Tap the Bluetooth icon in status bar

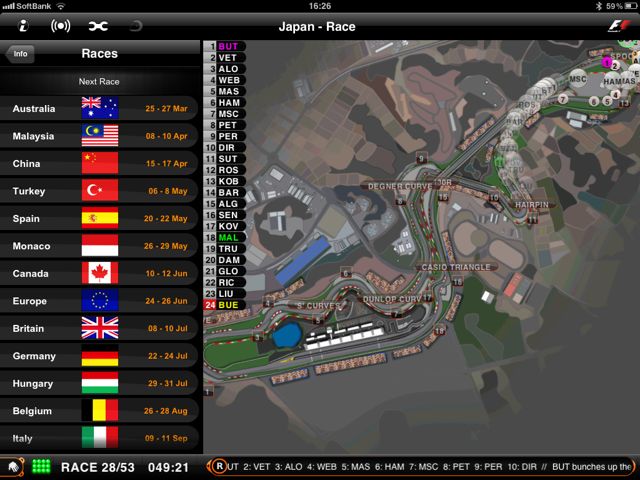(x=599, y=6)
